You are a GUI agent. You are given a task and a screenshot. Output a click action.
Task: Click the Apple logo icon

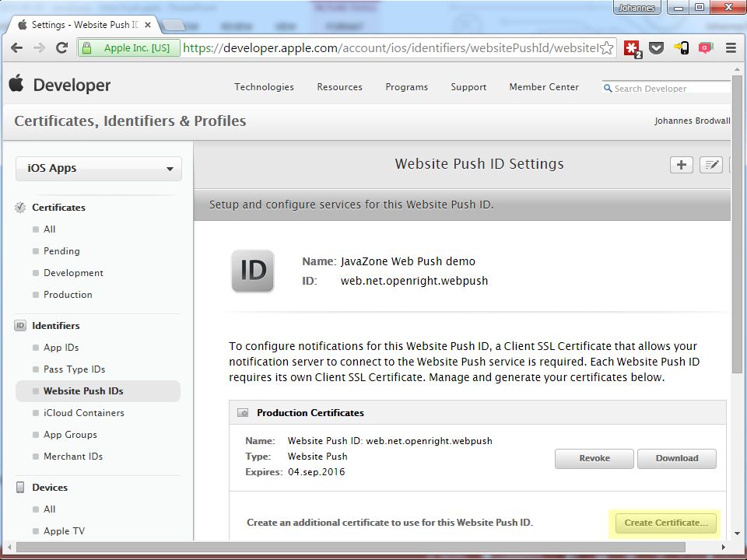tap(16, 83)
